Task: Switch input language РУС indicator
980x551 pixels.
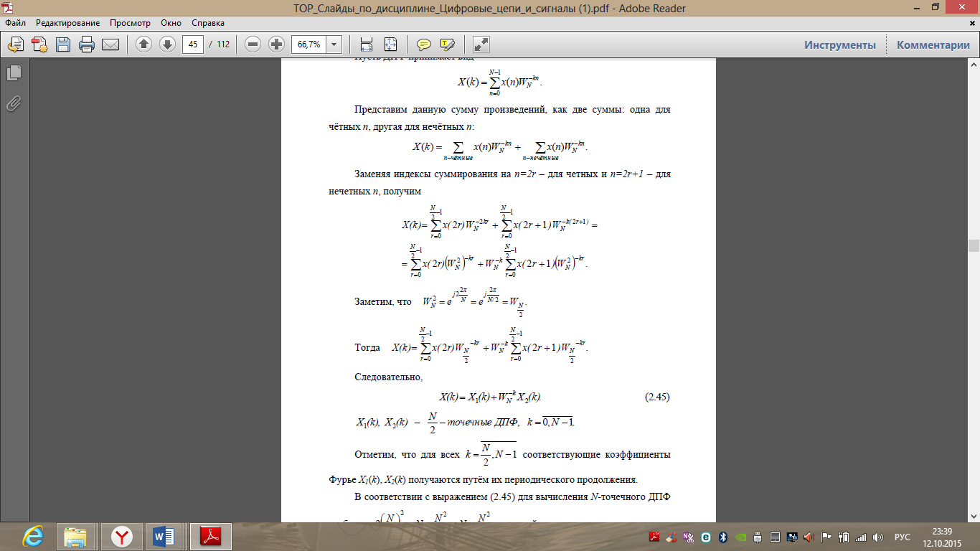Action: click(x=903, y=537)
